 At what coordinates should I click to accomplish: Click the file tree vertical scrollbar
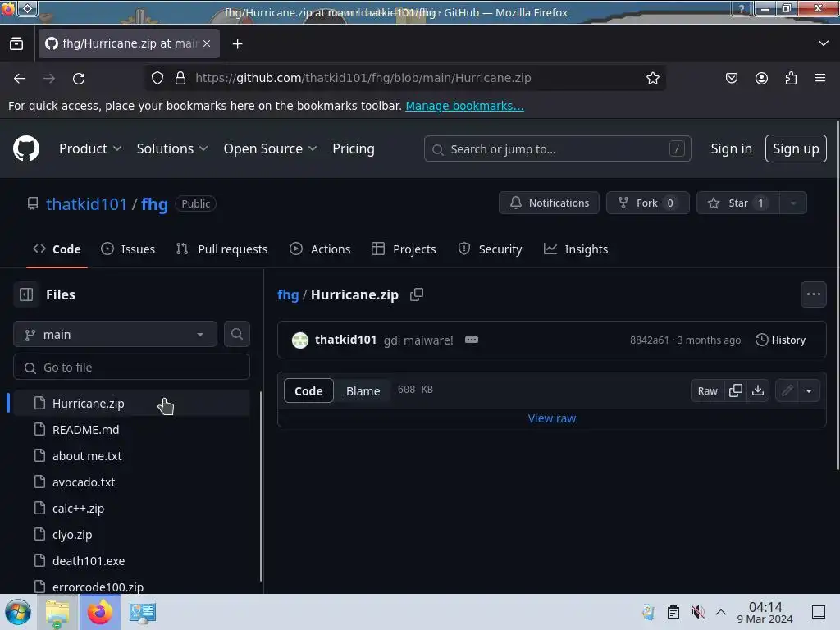pyautogui.click(x=261, y=486)
